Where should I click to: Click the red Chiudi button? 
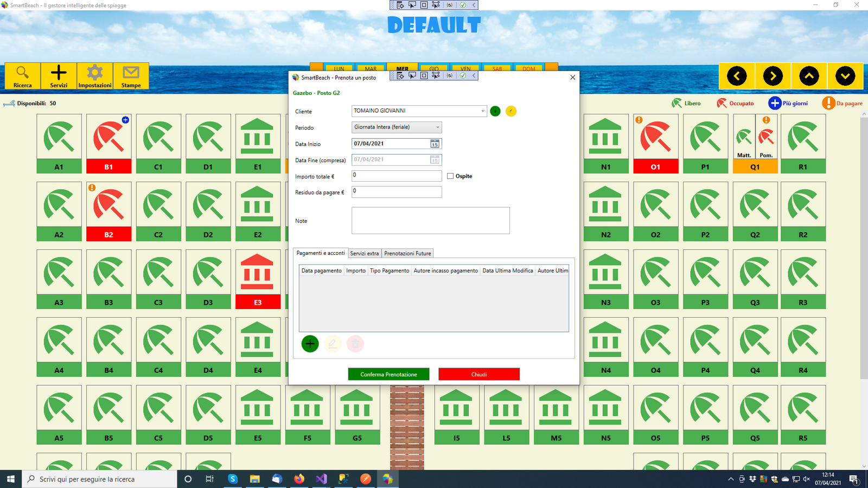(x=479, y=374)
